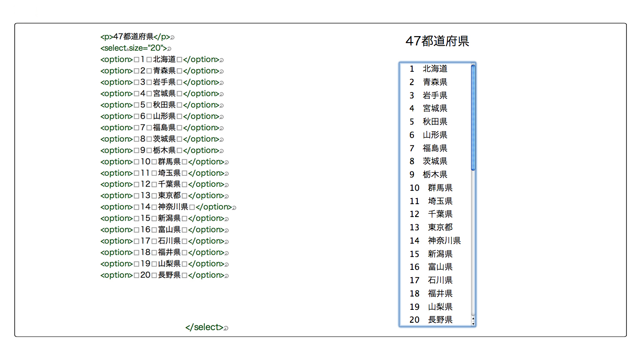Screen dimensions: 644x364
Task: Select option 5 秋田県 in the listbox
Action: (x=435, y=122)
